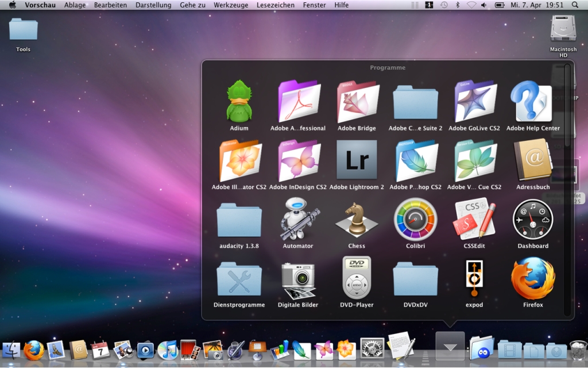Launch expod from the stack
This screenshot has height=368, width=588.
click(474, 278)
